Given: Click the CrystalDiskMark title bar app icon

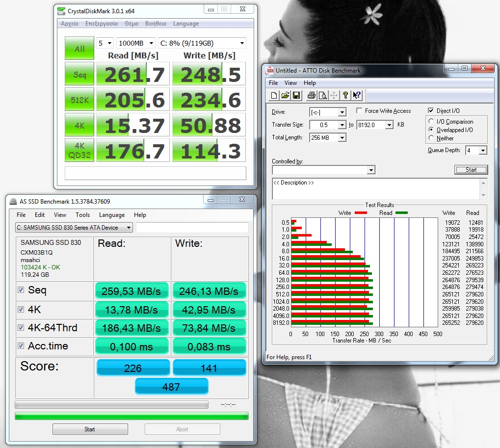Looking at the screenshot, I should coord(61,11).
